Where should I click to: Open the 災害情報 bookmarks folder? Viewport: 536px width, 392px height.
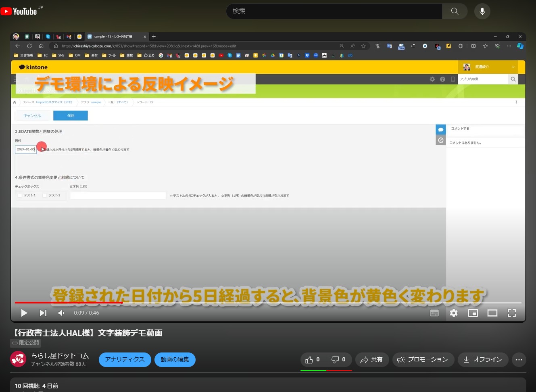[x=24, y=55]
